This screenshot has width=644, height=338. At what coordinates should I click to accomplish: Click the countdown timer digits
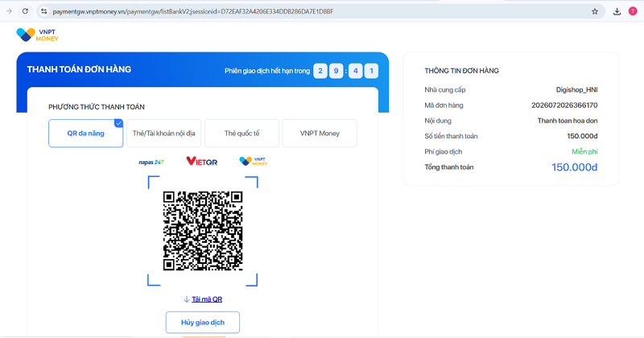click(345, 71)
